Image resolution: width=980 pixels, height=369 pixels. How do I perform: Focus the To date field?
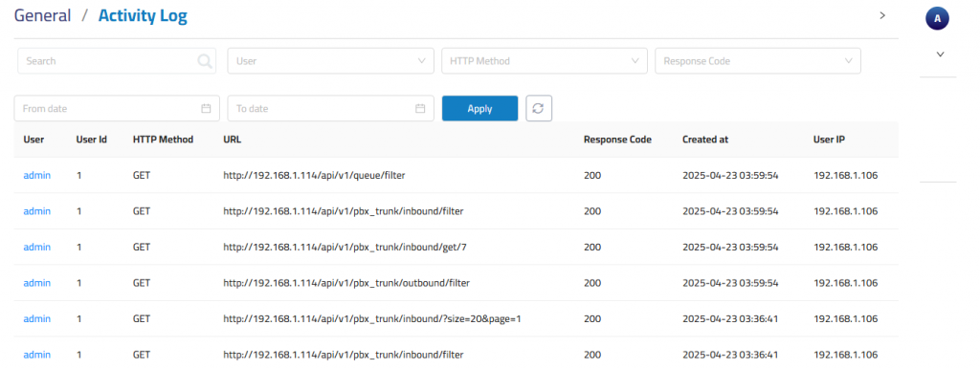click(x=330, y=108)
